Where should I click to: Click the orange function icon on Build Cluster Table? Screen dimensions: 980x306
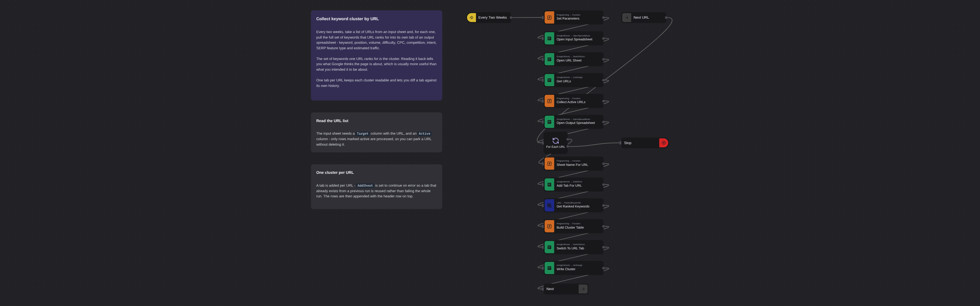tap(549, 226)
